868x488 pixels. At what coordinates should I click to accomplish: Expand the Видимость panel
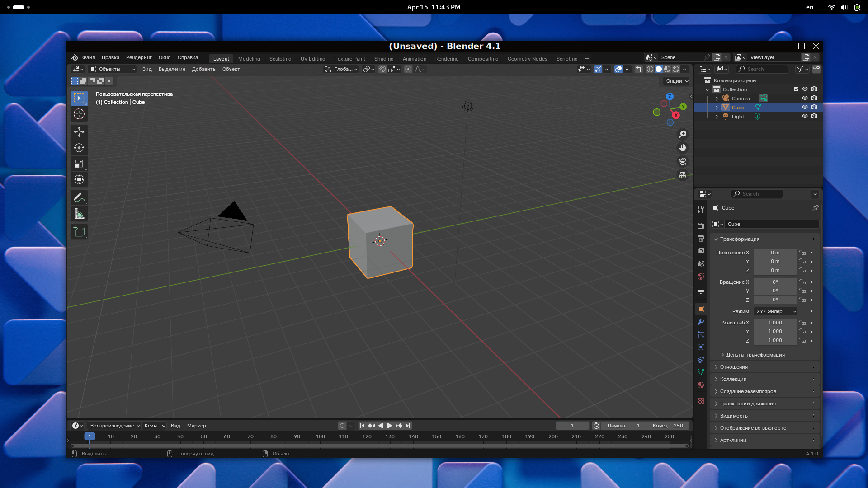(764, 416)
